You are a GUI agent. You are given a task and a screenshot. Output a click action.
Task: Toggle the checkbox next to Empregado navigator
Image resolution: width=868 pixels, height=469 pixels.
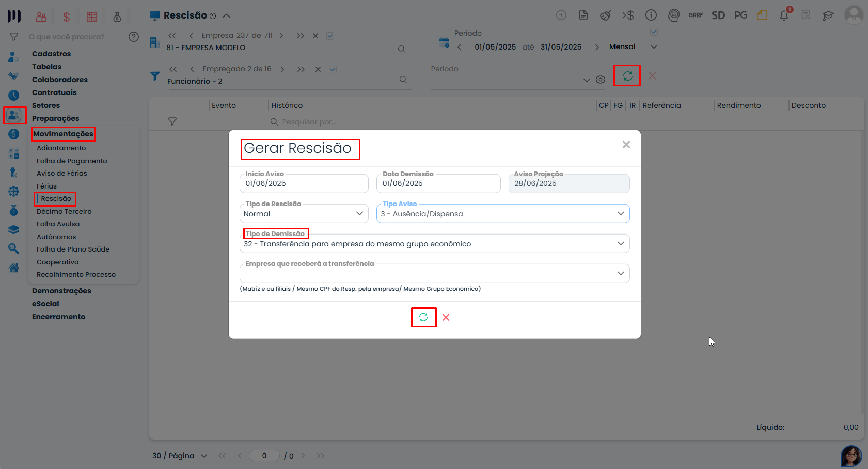[333, 69]
